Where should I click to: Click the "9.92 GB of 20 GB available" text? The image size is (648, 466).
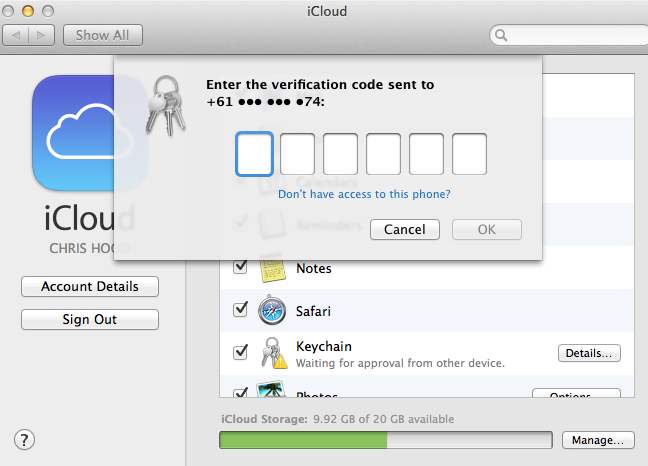pos(384,419)
